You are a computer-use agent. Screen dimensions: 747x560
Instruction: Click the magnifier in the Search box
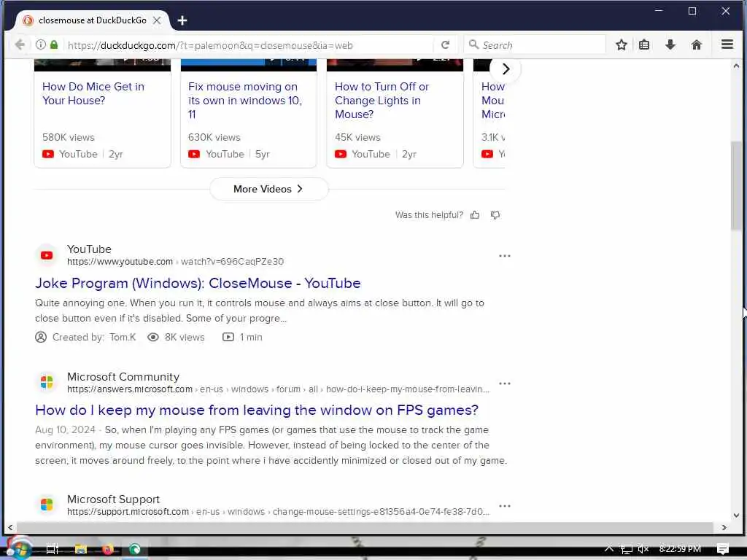tap(473, 44)
